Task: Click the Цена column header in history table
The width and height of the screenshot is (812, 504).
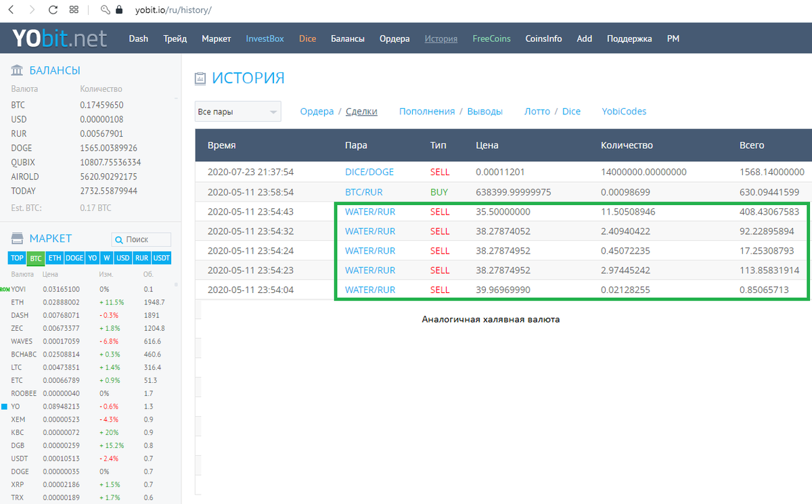Action: click(487, 145)
